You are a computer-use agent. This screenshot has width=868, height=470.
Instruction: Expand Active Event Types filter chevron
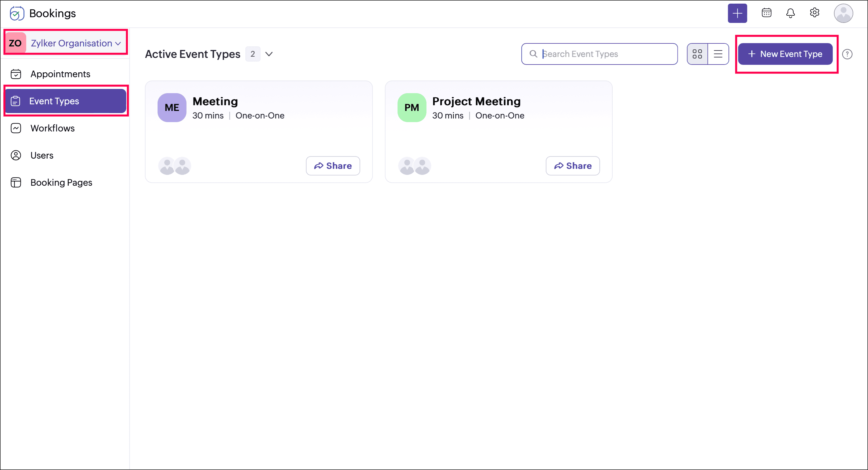269,54
